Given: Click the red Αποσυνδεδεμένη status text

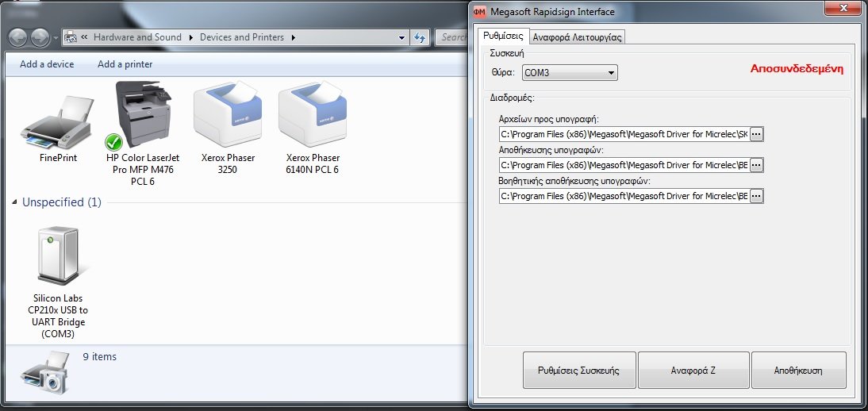Looking at the screenshot, I should (x=797, y=69).
